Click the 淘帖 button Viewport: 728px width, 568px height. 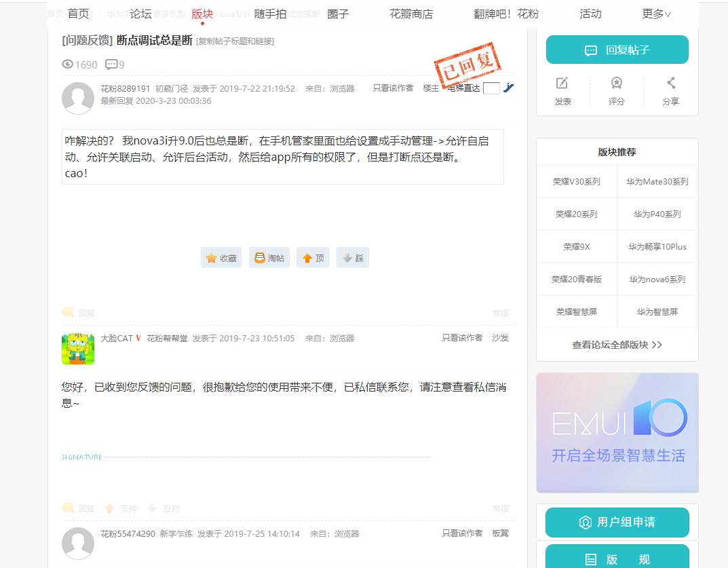tap(269, 258)
